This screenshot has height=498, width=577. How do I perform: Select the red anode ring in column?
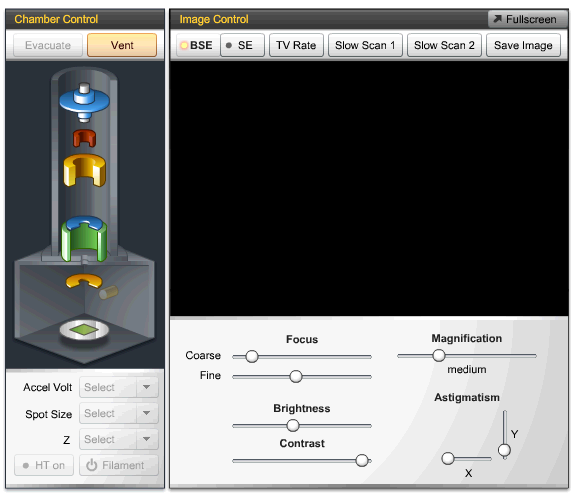(x=84, y=138)
